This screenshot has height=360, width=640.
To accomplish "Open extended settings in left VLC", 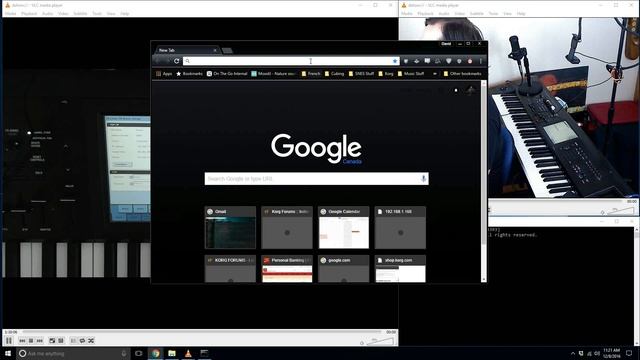I will pyautogui.click(x=61, y=340).
